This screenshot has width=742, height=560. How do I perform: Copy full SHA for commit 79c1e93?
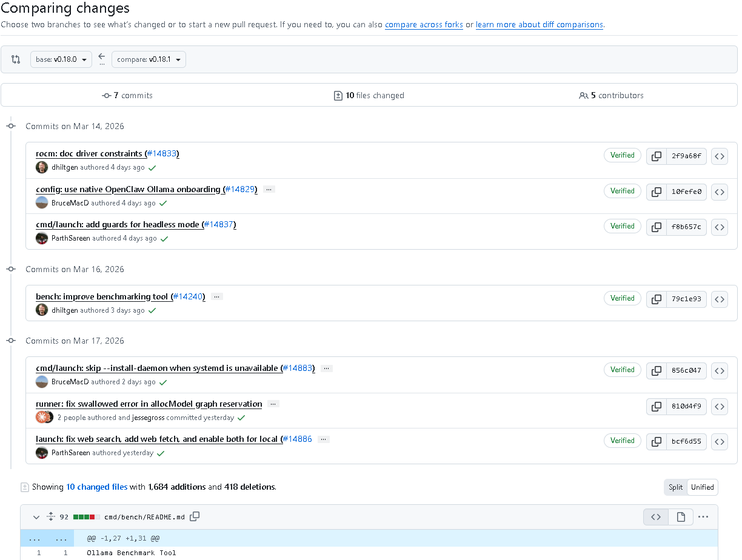[657, 299]
